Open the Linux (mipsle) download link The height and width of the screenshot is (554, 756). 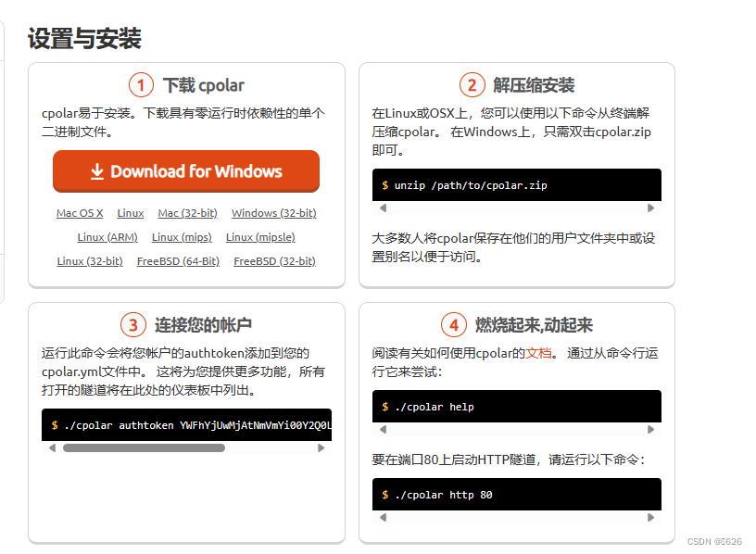pos(260,237)
